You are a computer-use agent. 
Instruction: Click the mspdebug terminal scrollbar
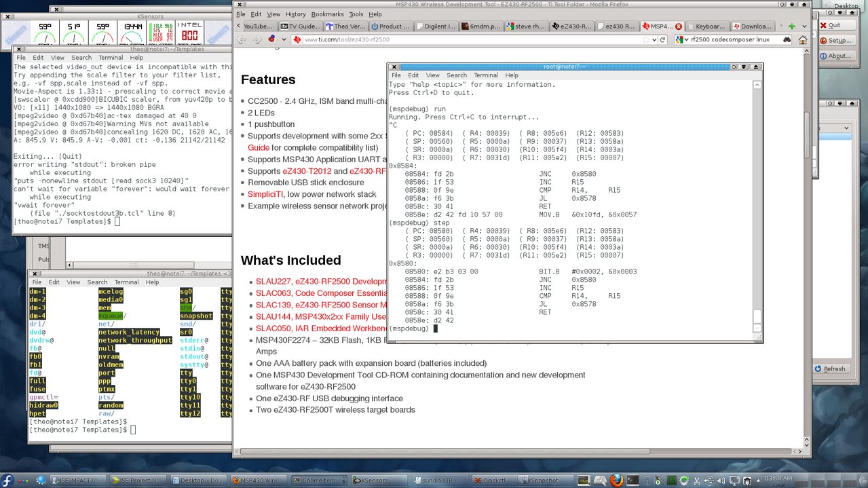(x=758, y=206)
